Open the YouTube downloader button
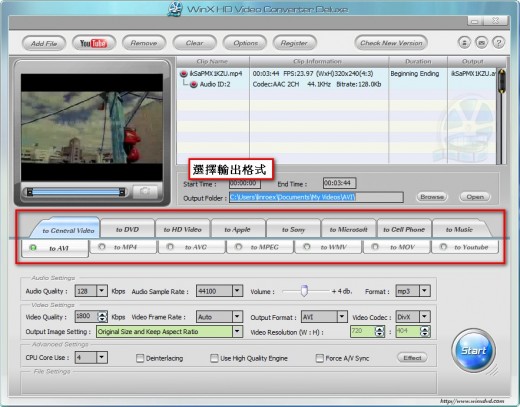This screenshot has height=407, width=520. tap(94, 43)
